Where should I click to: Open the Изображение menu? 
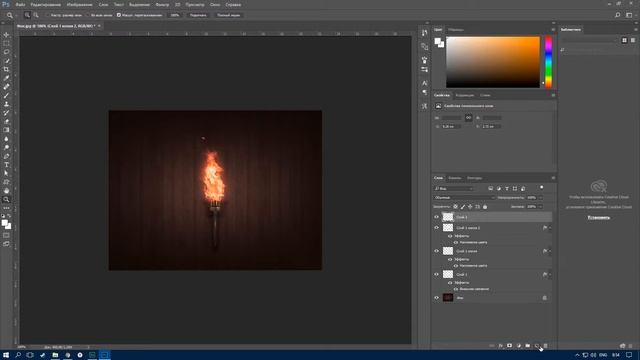[80, 4]
